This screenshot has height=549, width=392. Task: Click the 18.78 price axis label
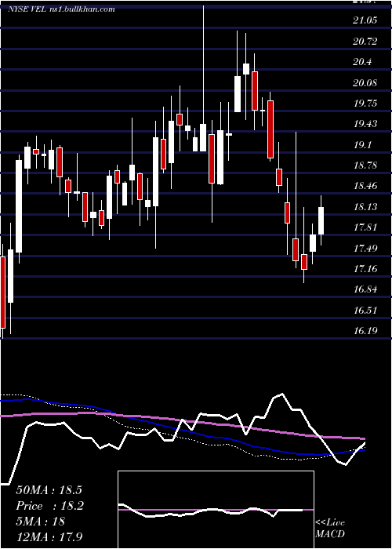(x=365, y=165)
